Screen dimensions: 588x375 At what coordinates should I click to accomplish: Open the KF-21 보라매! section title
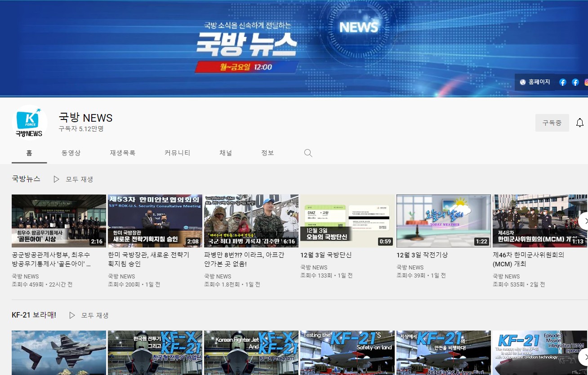[34, 315]
